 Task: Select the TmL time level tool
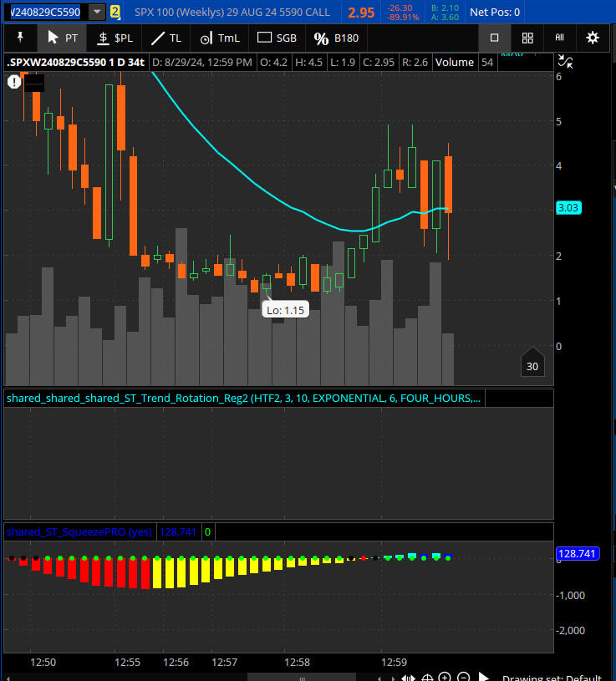(219, 38)
